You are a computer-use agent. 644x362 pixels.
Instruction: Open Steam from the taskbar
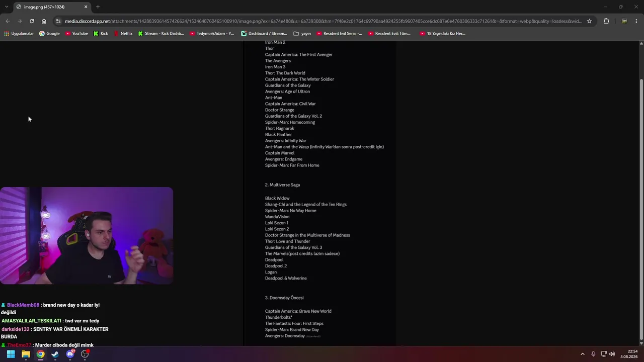tap(55, 354)
